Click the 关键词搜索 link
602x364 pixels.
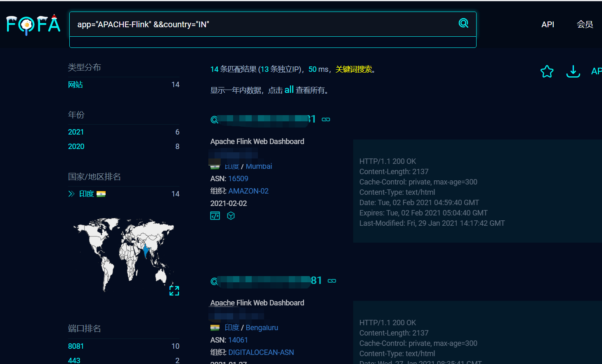[354, 69]
